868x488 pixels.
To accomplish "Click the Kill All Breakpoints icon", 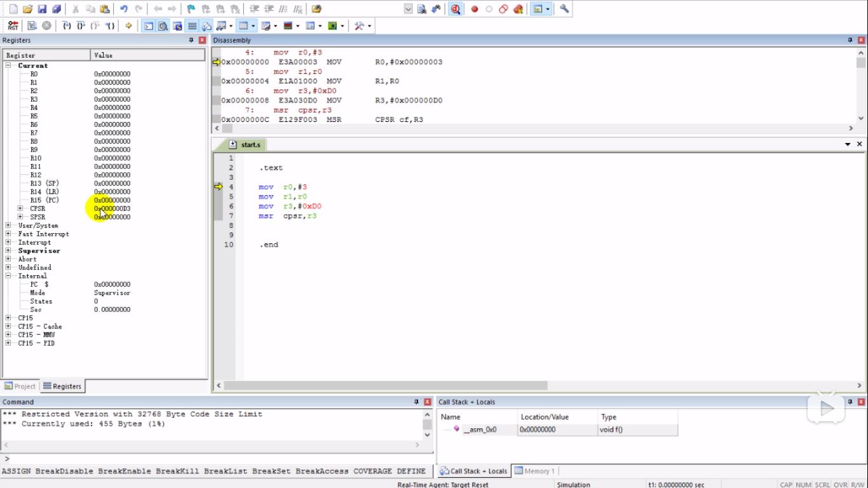I will click(x=518, y=9).
